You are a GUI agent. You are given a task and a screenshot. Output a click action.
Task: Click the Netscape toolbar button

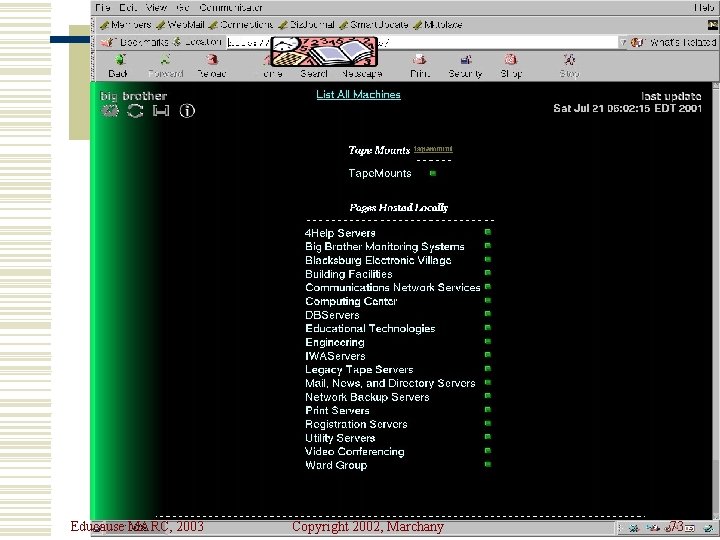coord(362,73)
